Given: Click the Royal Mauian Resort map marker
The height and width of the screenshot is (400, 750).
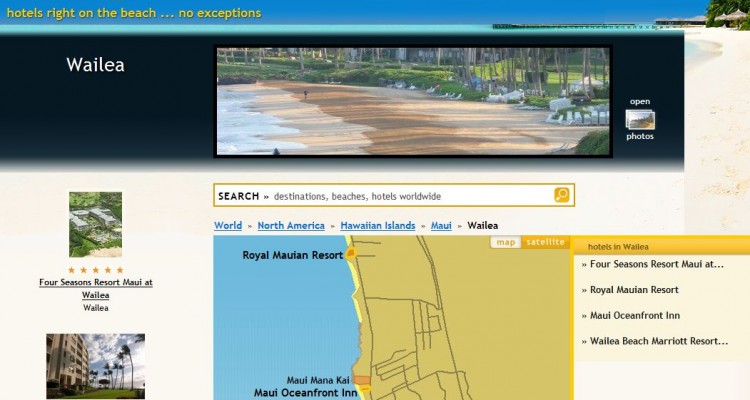Looking at the screenshot, I should point(351,256).
